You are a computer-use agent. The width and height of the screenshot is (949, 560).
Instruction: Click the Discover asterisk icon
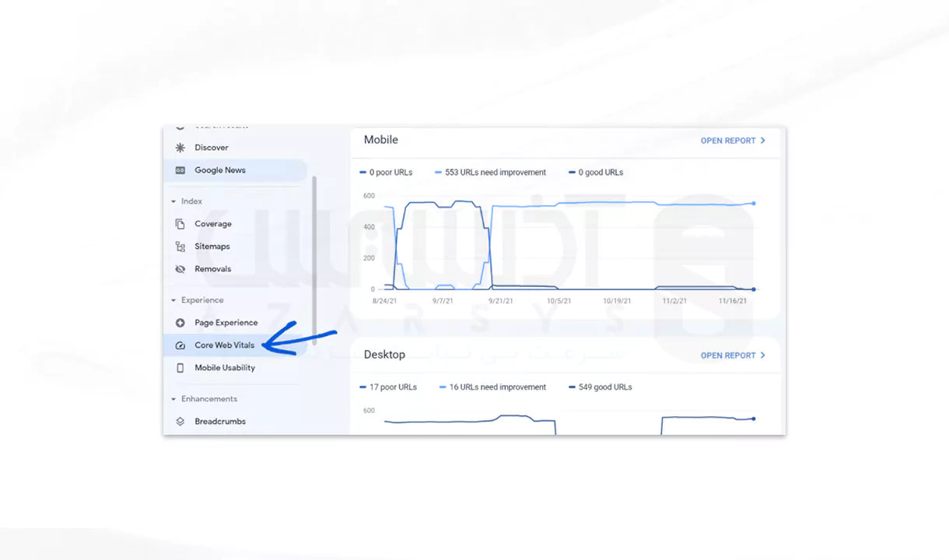180,148
